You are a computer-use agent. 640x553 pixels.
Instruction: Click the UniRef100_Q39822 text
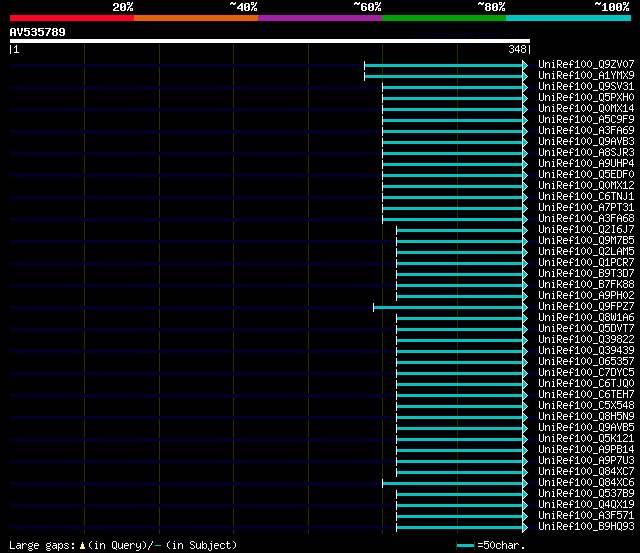[x=586, y=340]
